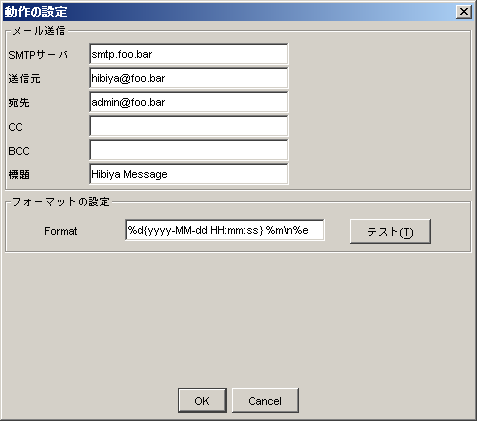
Task: Click the SMTP server field containing smtp.foo.bar
Action: coord(189,54)
